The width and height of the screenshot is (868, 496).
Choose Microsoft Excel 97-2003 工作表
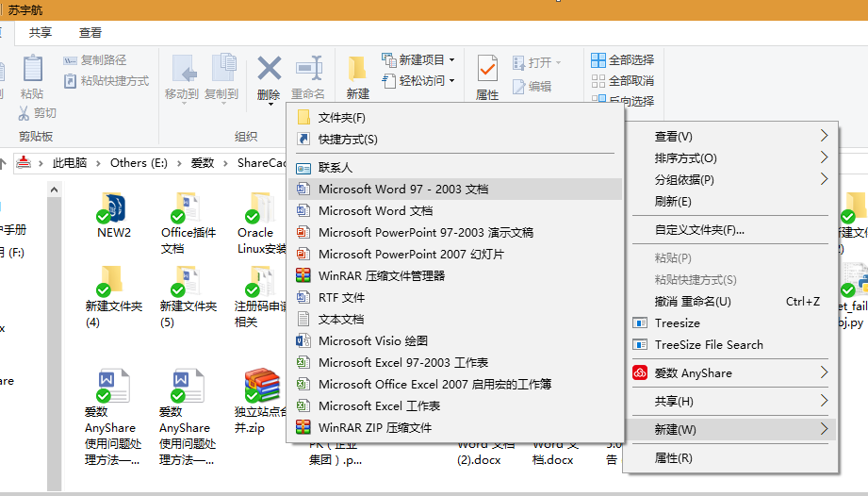pyautogui.click(x=455, y=362)
